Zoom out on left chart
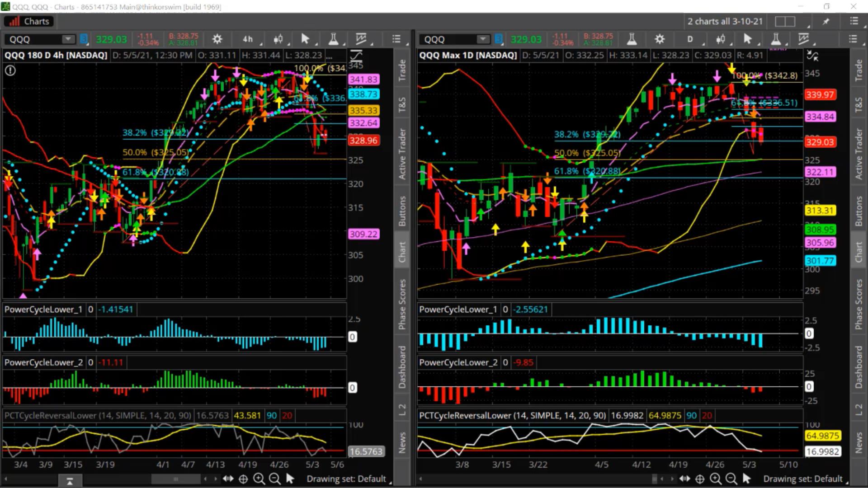 pos(274,479)
